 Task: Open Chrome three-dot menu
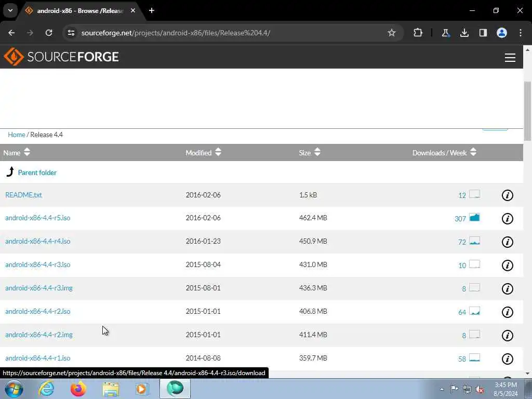521,33
